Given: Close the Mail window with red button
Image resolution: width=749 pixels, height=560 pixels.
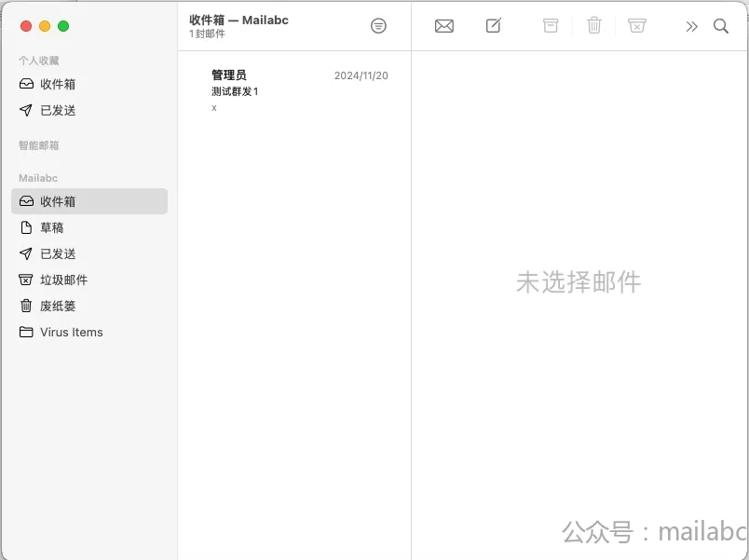Looking at the screenshot, I should pos(26,26).
